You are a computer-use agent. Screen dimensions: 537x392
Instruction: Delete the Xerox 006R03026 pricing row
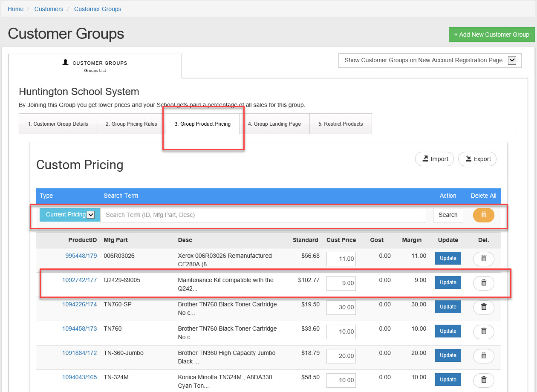coord(483,259)
